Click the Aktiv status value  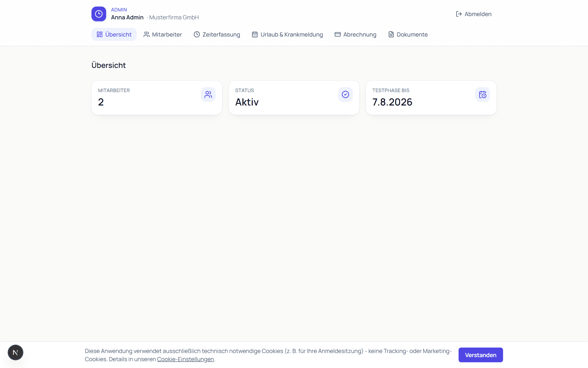coord(247,102)
